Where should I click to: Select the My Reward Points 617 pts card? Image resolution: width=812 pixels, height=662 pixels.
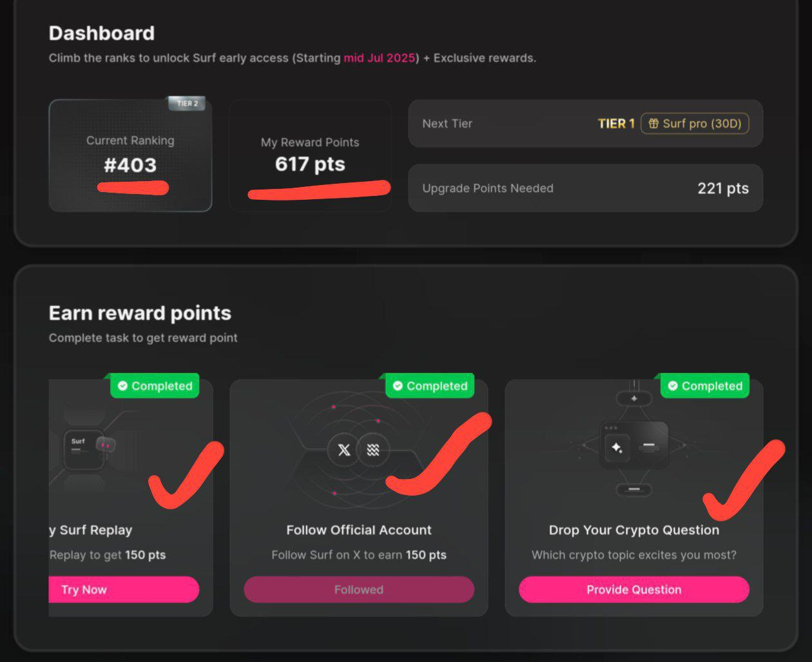(x=310, y=155)
